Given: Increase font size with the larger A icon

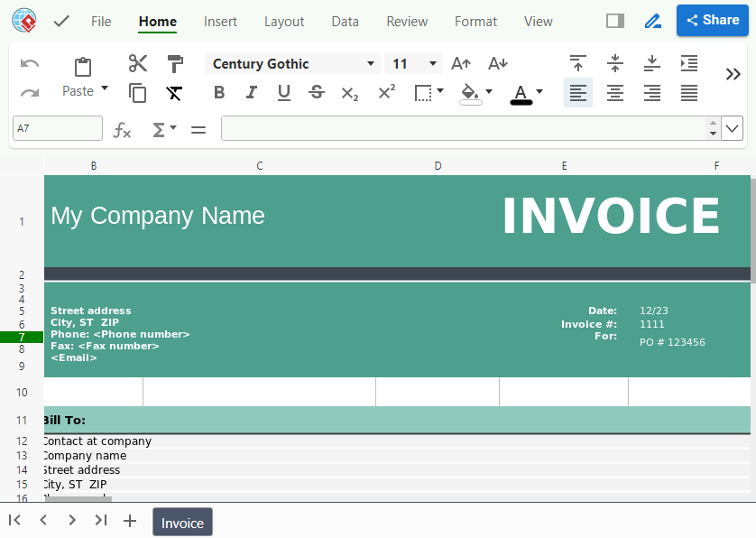Looking at the screenshot, I should click(461, 63).
